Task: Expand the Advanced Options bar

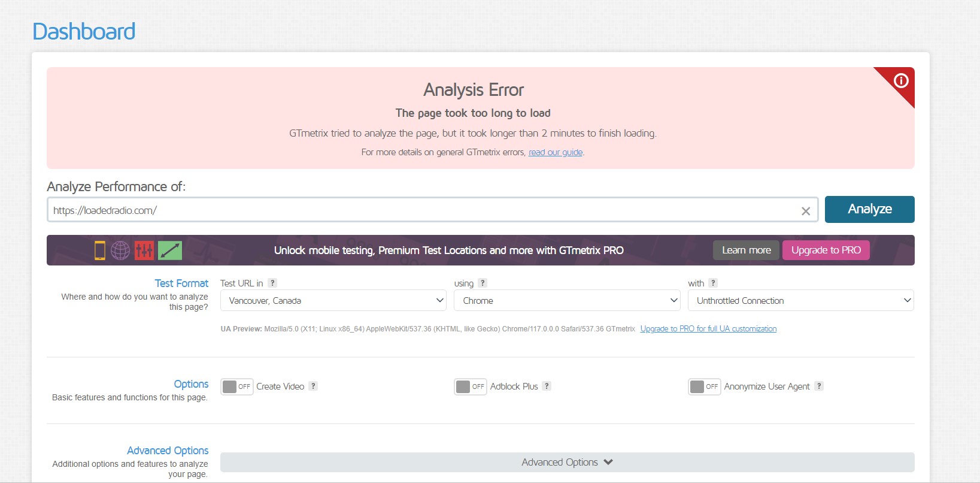Action: pos(567,462)
